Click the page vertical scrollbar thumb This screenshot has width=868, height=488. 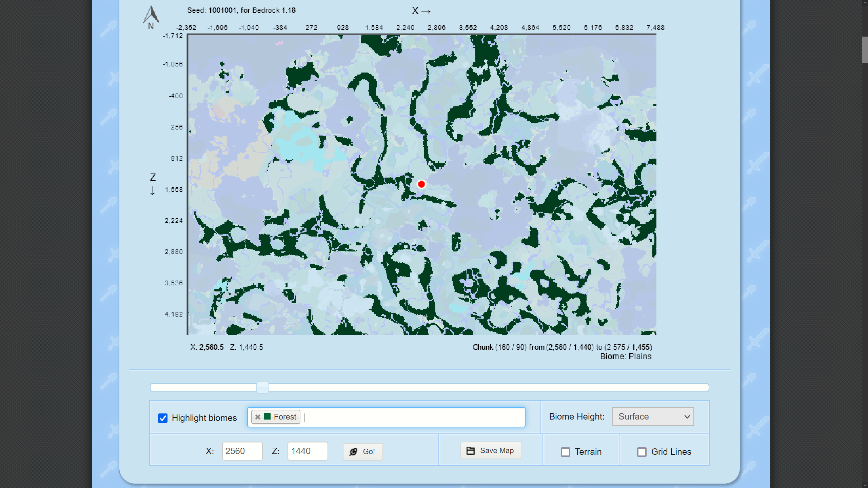click(x=865, y=49)
